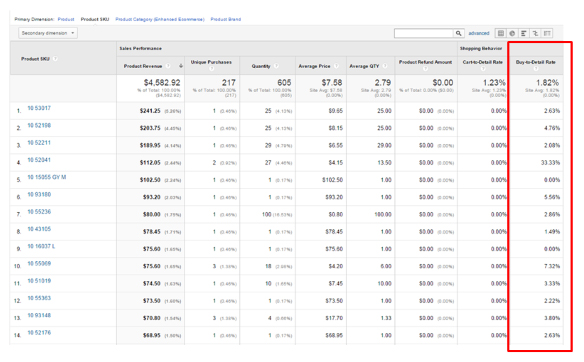Switch to Percentage pie chart view
The width and height of the screenshot is (584, 362).
point(512,33)
